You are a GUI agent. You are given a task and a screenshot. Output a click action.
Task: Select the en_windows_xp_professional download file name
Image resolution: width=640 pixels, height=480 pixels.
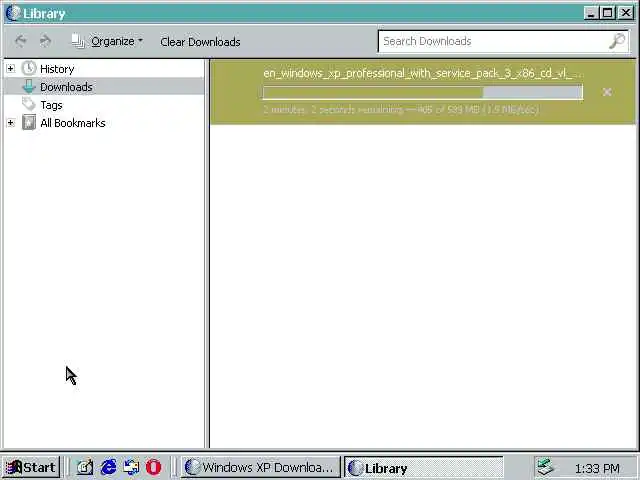423,73
